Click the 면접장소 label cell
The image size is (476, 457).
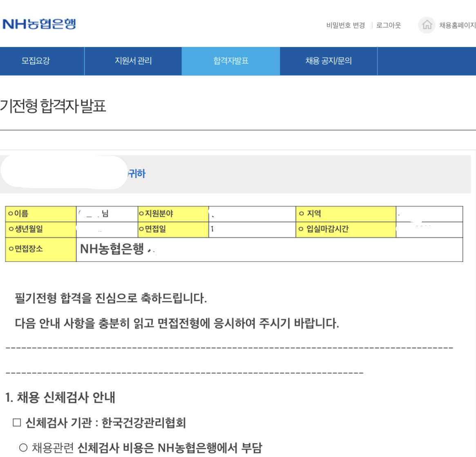pyautogui.click(x=40, y=249)
